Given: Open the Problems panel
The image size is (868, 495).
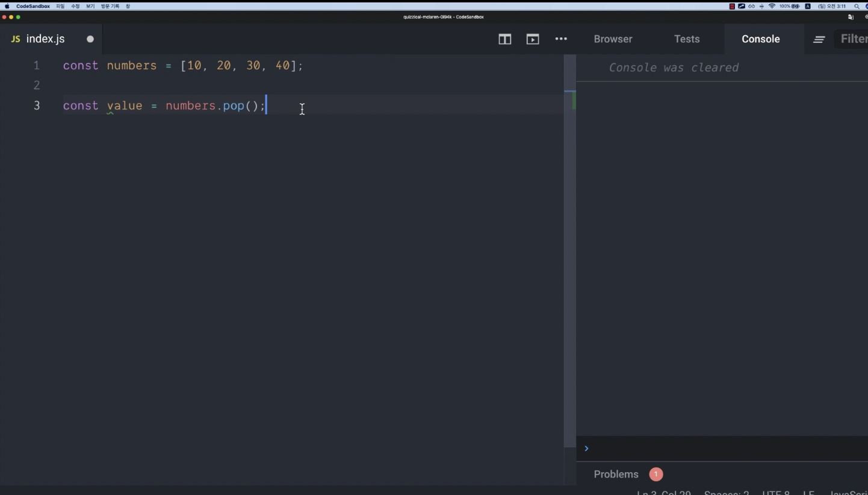Looking at the screenshot, I should 616,475.
